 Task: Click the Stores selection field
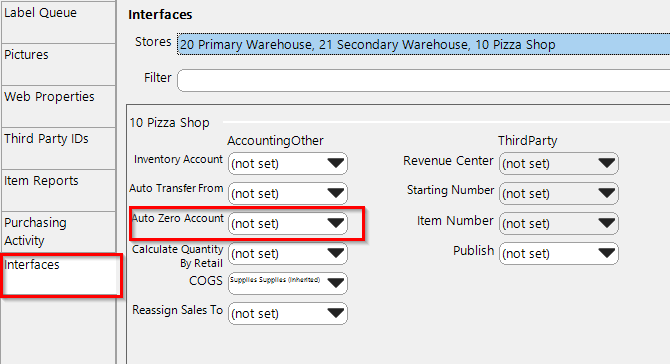[423, 44]
